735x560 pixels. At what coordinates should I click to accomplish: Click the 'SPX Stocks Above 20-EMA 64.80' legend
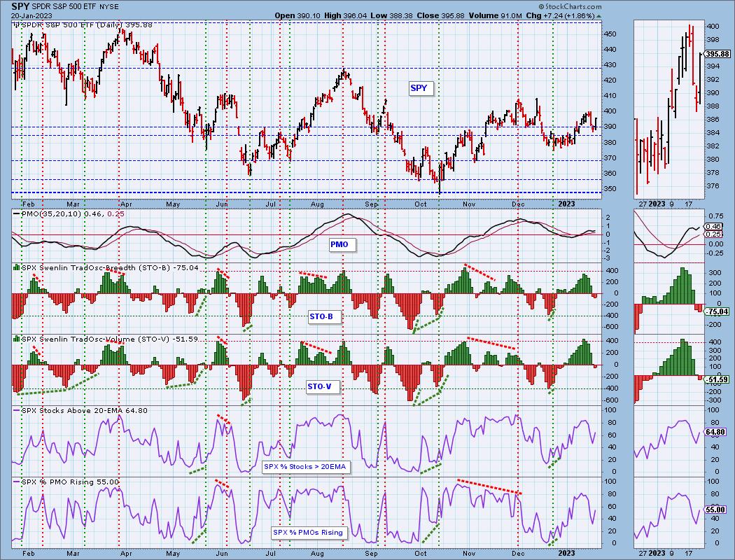(85, 410)
